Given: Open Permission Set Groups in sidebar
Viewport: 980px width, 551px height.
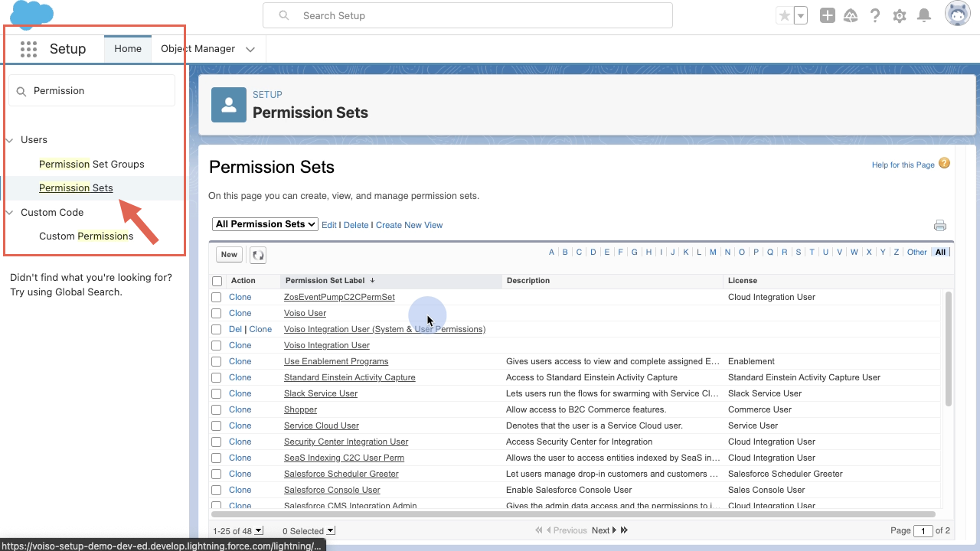Looking at the screenshot, I should tap(92, 165).
